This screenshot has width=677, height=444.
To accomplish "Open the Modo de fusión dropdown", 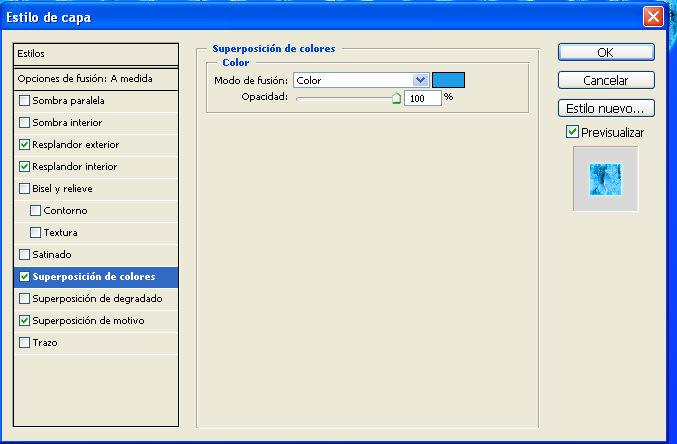I will pos(420,80).
